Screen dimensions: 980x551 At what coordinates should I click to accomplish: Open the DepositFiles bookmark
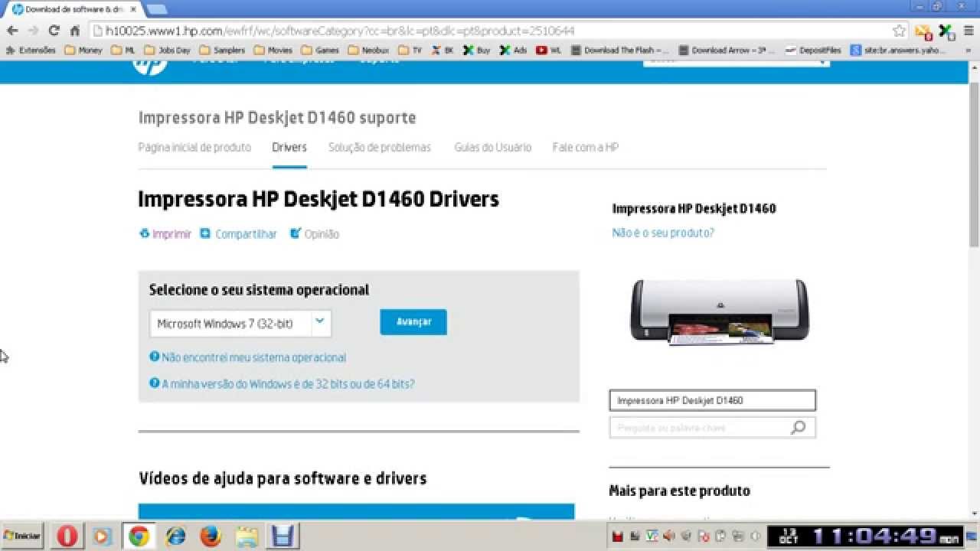(x=813, y=50)
